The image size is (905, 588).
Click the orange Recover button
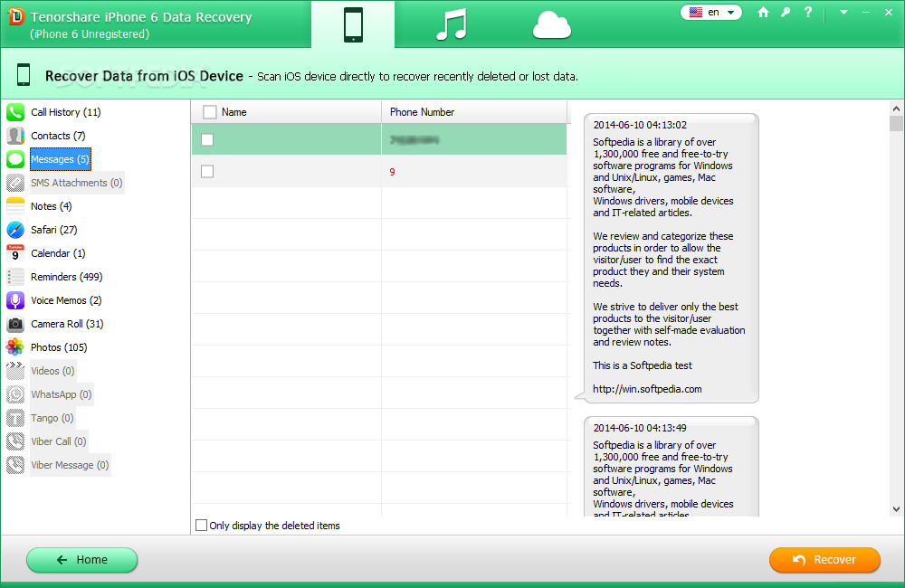pyautogui.click(x=824, y=560)
